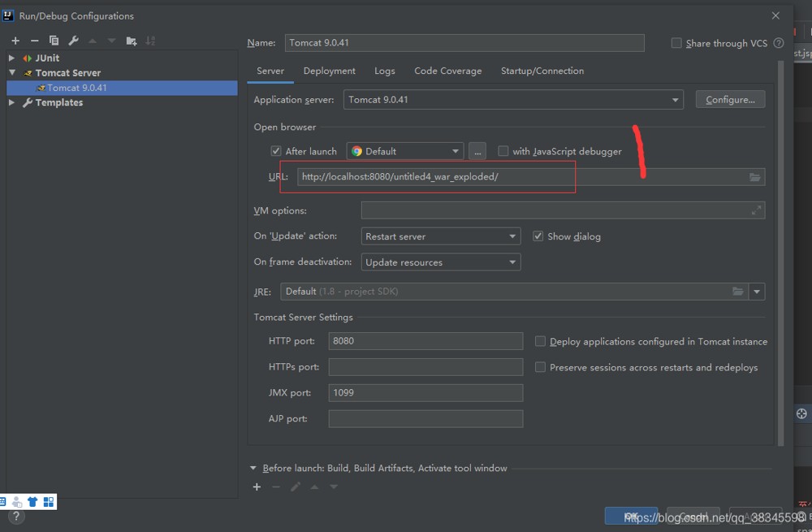Open the JRE dropdown arrow

(x=757, y=291)
